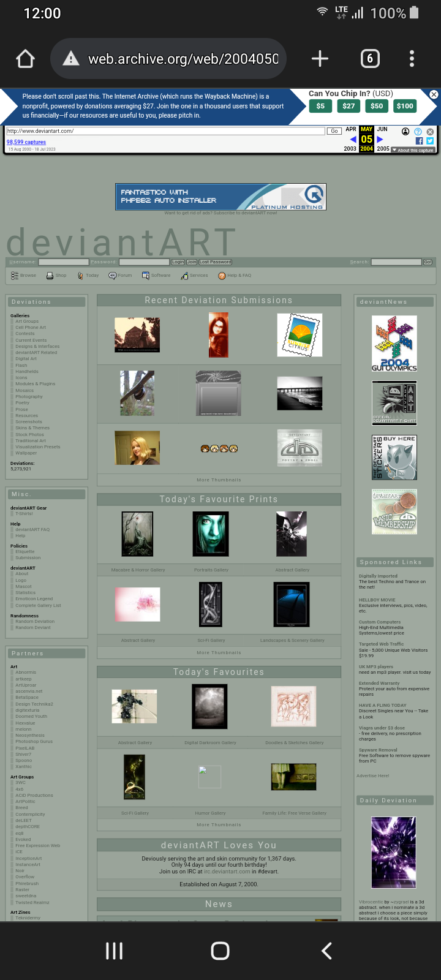Tap Android home button
This screenshot has width=441, height=980.
[220, 951]
